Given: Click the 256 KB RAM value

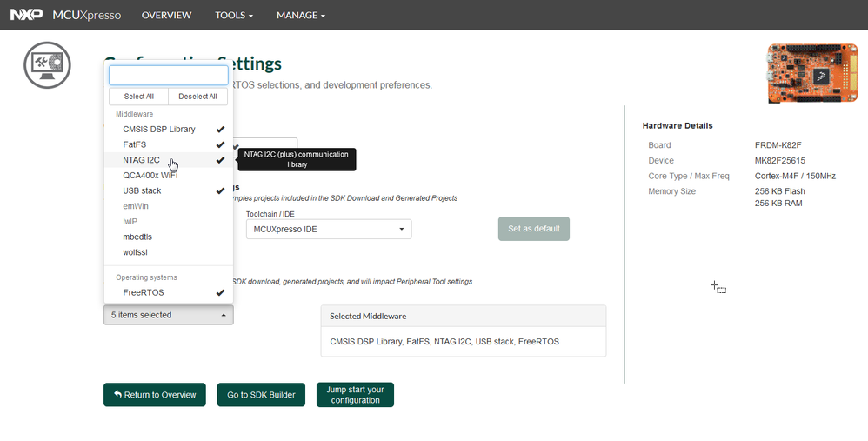Looking at the screenshot, I should click(778, 203).
